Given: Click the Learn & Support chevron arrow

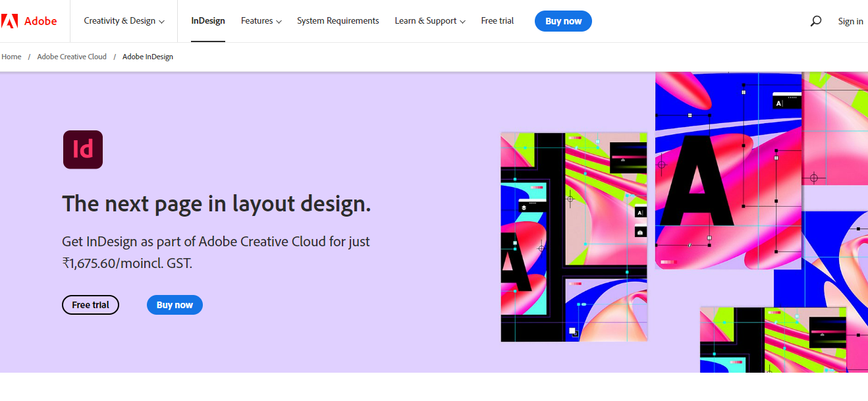Looking at the screenshot, I should coord(461,20).
